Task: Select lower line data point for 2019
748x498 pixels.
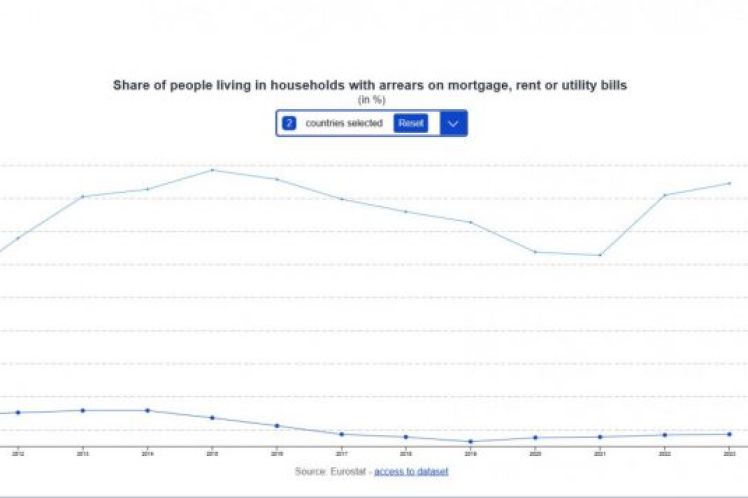Action: [x=471, y=441]
